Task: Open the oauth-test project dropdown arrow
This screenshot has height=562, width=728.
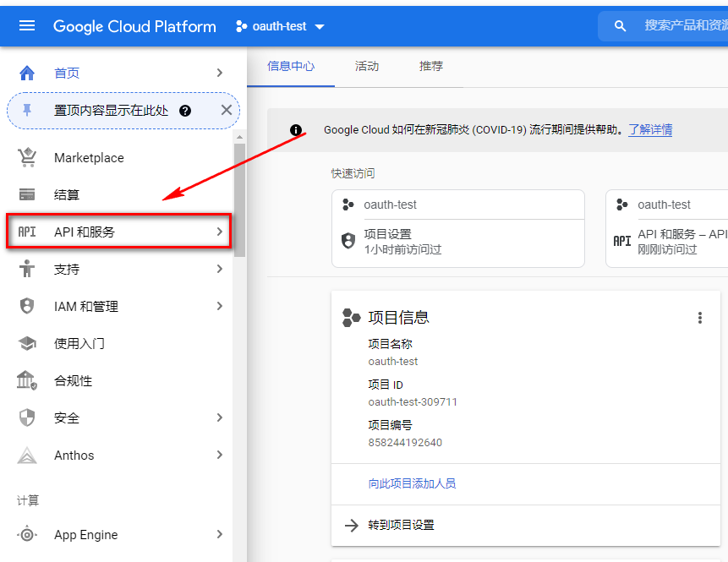Action: pyautogui.click(x=320, y=27)
